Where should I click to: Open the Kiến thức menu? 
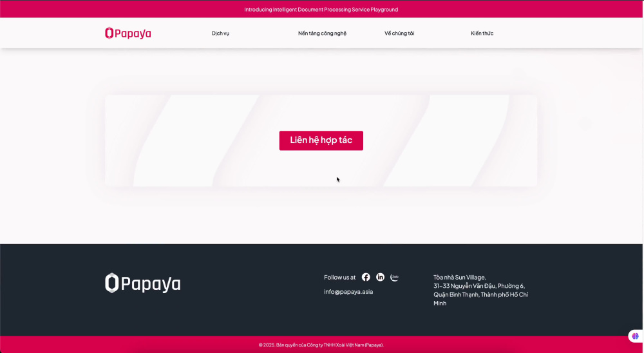pyautogui.click(x=482, y=33)
